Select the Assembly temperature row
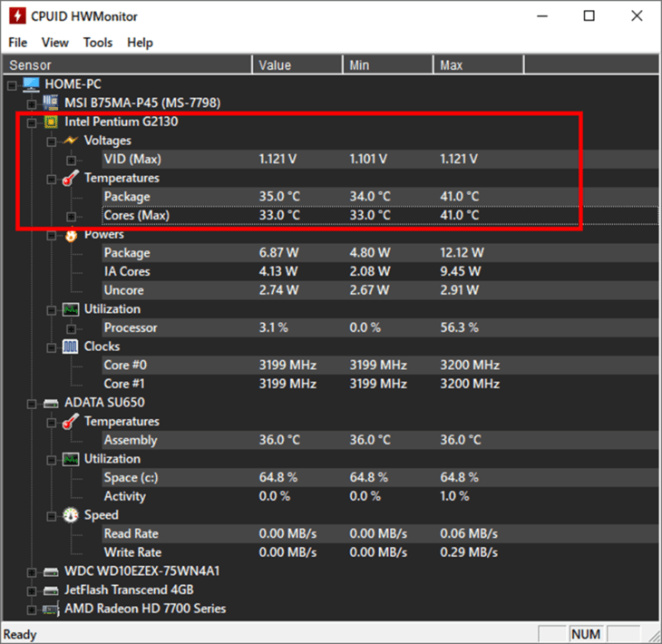 [x=380, y=440]
